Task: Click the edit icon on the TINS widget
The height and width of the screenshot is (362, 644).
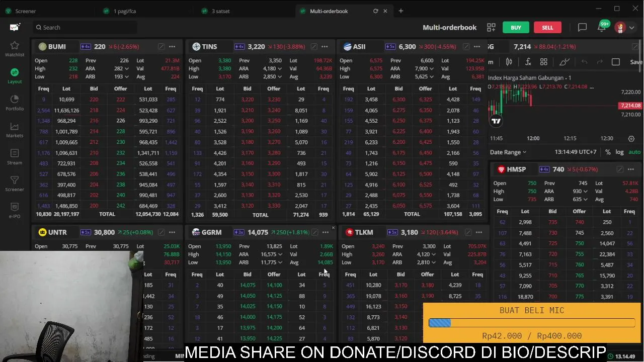Action: tap(314, 47)
